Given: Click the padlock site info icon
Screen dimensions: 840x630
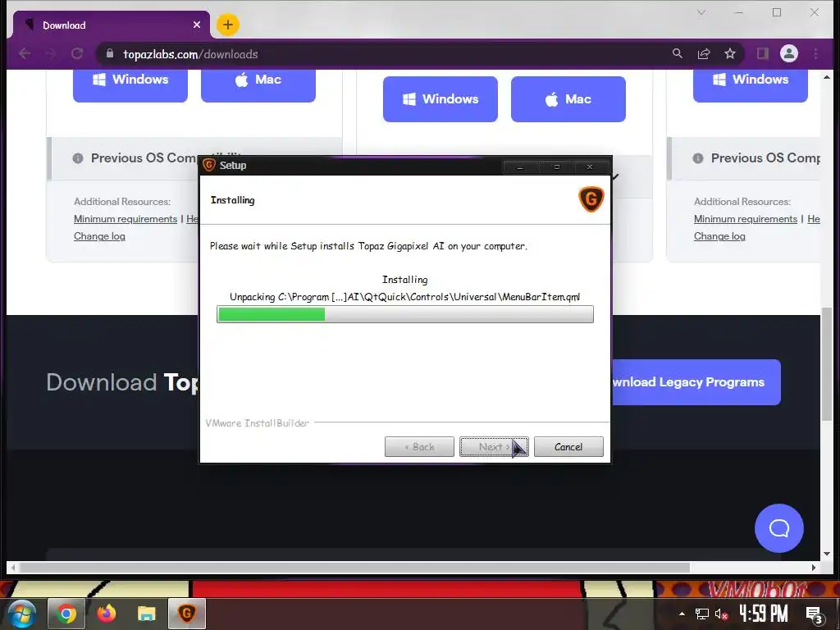Looking at the screenshot, I should click(110, 53).
